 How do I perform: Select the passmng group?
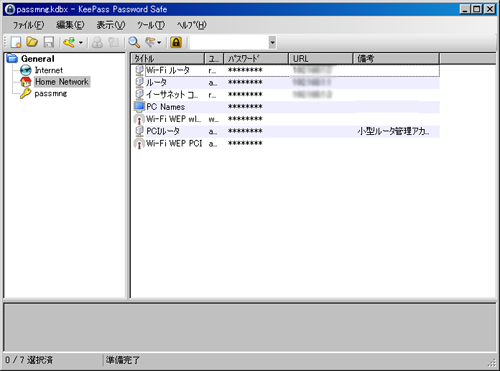[51, 94]
